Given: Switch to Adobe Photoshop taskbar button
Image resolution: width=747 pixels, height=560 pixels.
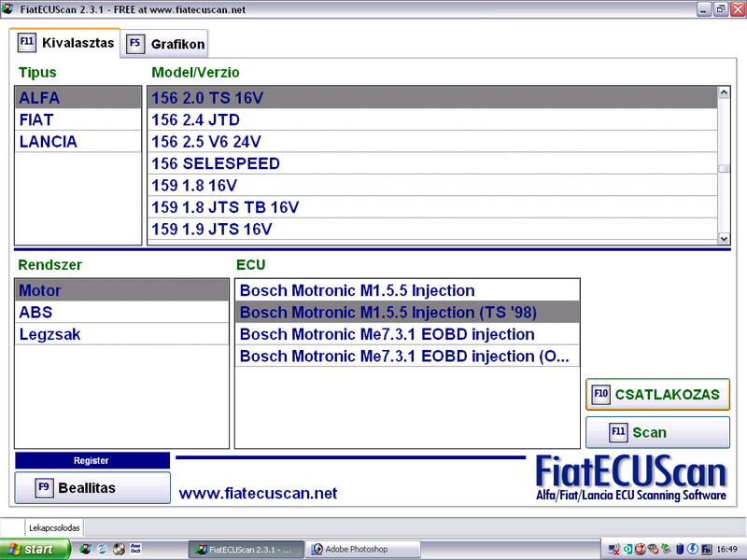Looking at the screenshot, I should [362, 549].
